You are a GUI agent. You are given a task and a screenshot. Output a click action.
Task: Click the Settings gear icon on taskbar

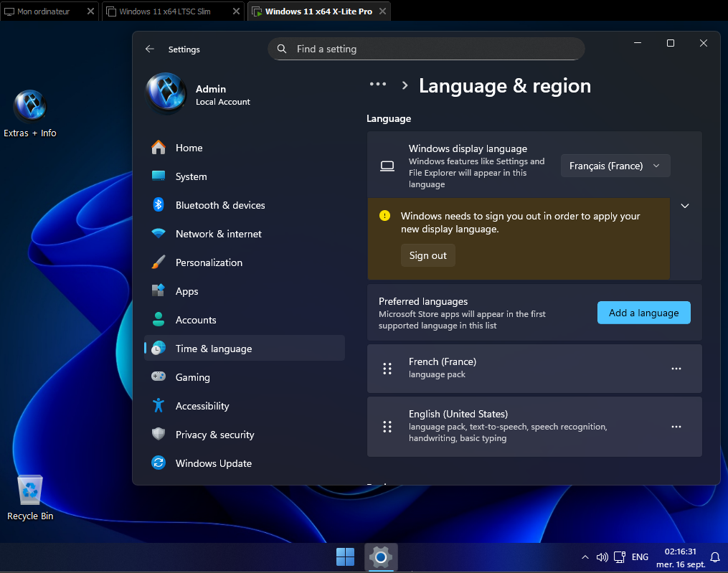381,557
